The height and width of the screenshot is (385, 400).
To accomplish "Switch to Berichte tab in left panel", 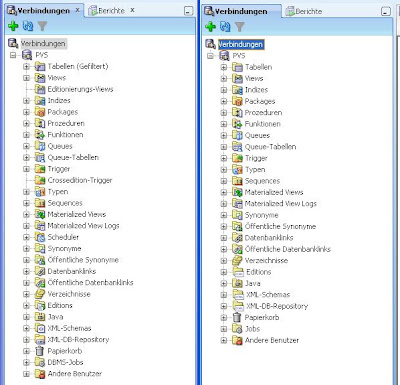I will click(111, 11).
